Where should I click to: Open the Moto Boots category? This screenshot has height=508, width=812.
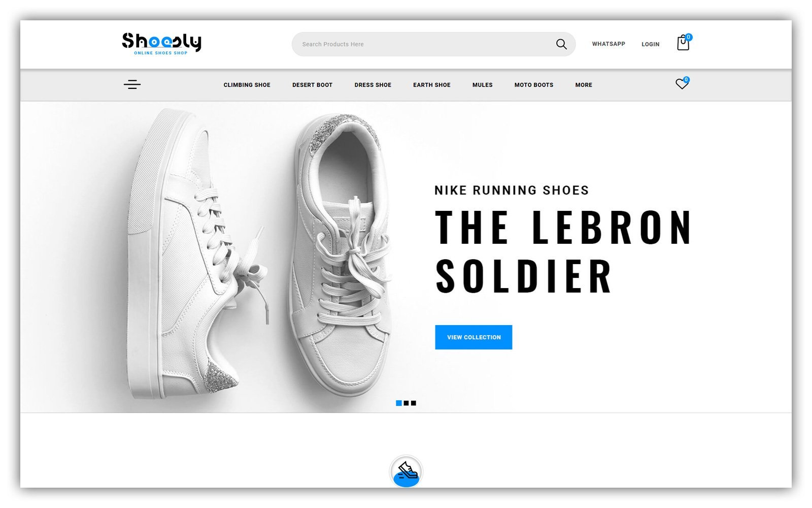pyautogui.click(x=533, y=85)
